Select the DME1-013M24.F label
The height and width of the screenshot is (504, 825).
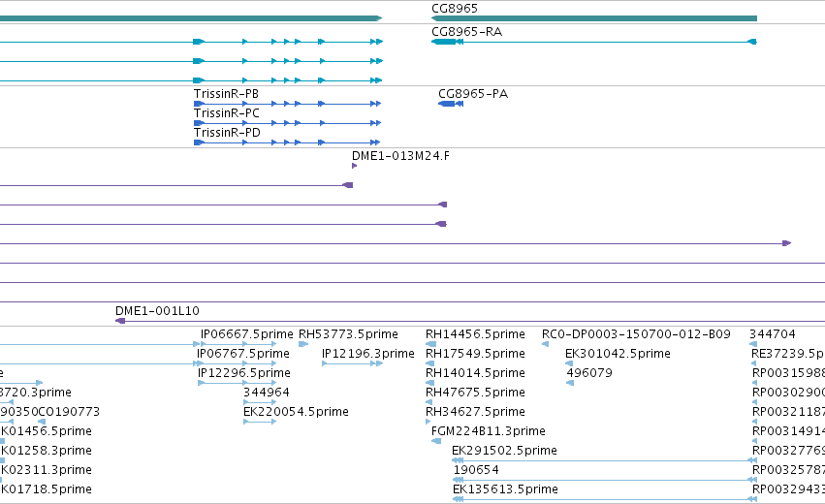point(401,156)
